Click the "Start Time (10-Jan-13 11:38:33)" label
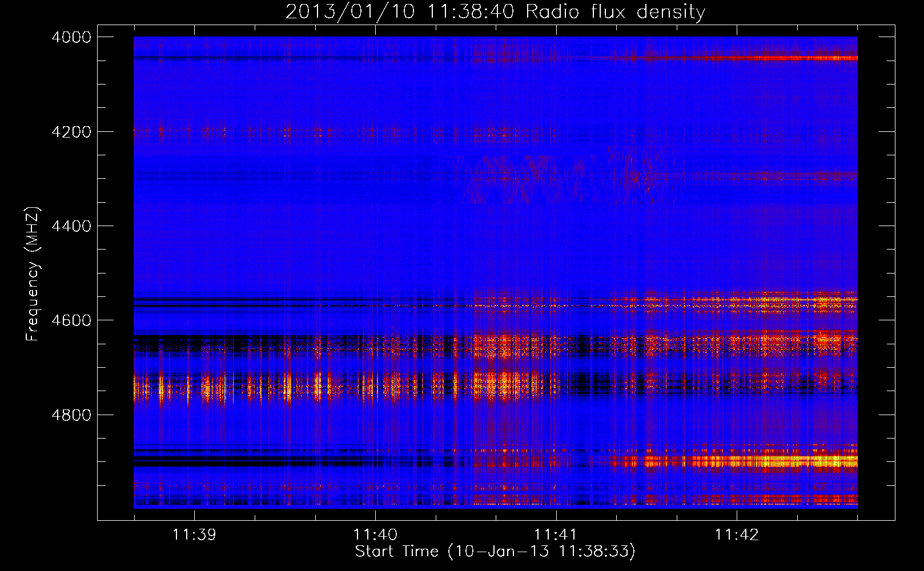Screen dimensions: 924x571 (x=495, y=552)
